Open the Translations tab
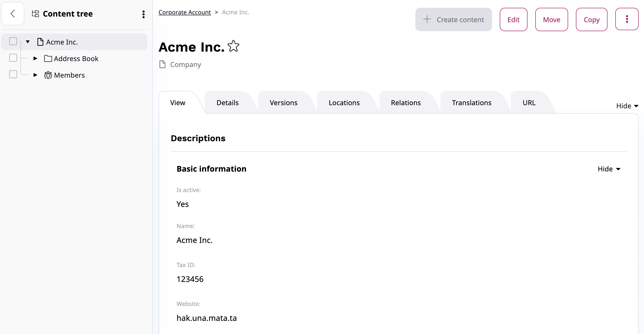Screen dimensions: 644x334 pyautogui.click(x=471, y=102)
